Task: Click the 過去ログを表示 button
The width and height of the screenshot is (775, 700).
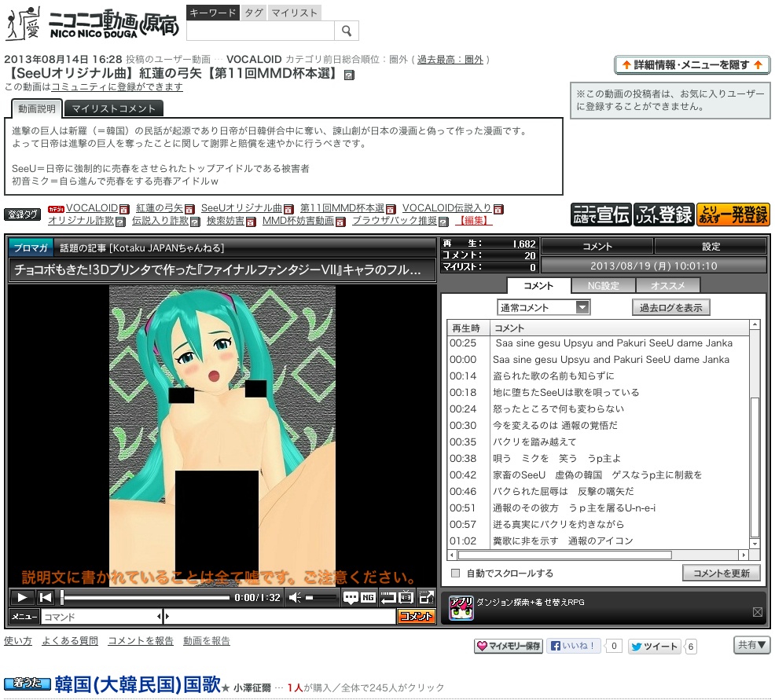Action: point(670,307)
